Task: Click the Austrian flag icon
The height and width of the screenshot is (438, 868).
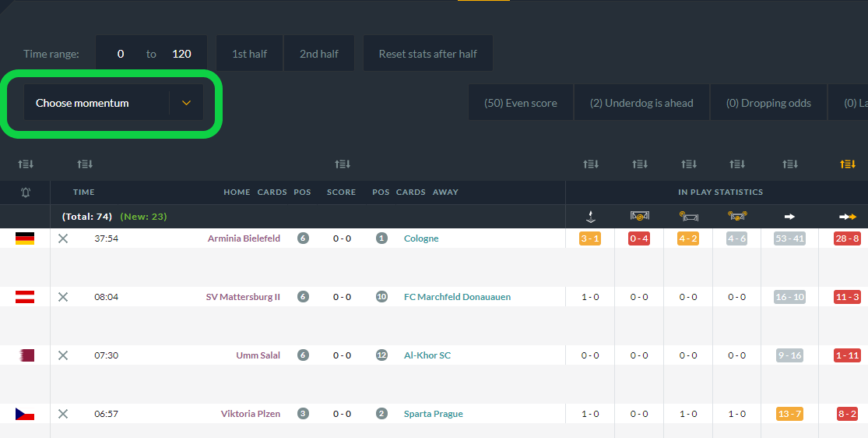Action: (x=25, y=297)
